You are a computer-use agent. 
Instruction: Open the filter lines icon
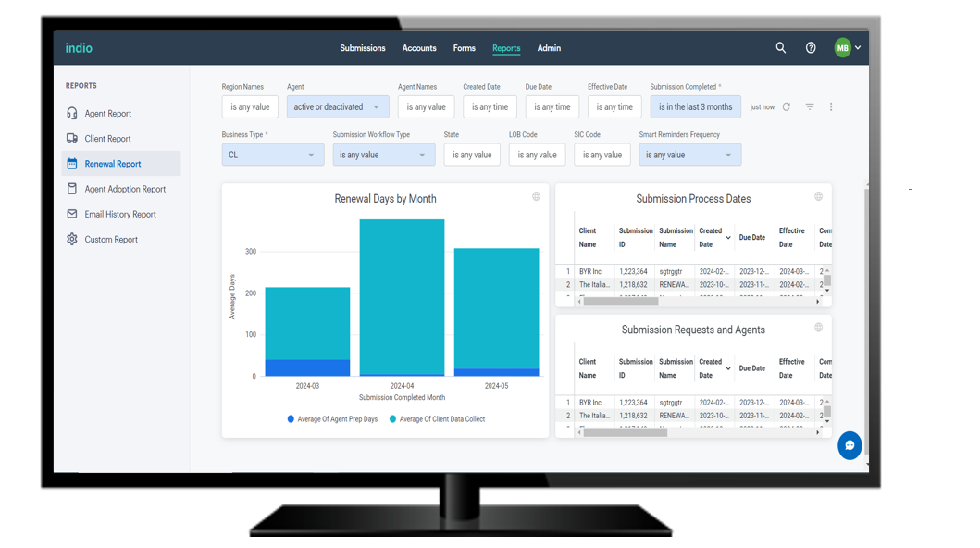810,107
